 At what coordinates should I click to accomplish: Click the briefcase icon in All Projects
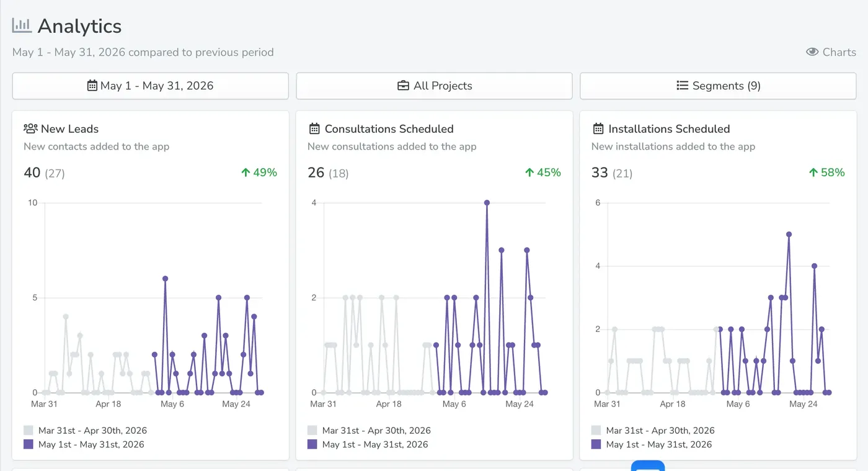[x=403, y=86]
